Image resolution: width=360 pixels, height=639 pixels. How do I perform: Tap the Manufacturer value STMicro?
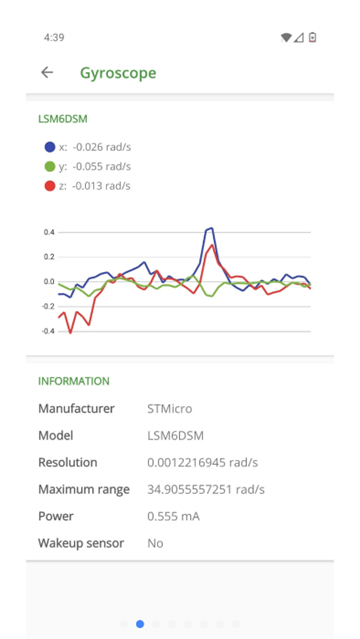coord(170,409)
